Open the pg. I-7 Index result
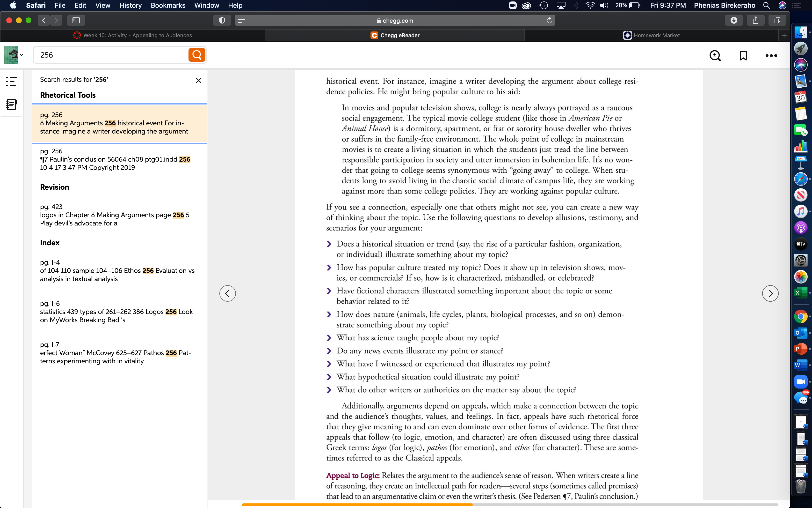This screenshot has height=508, width=812. click(119, 353)
